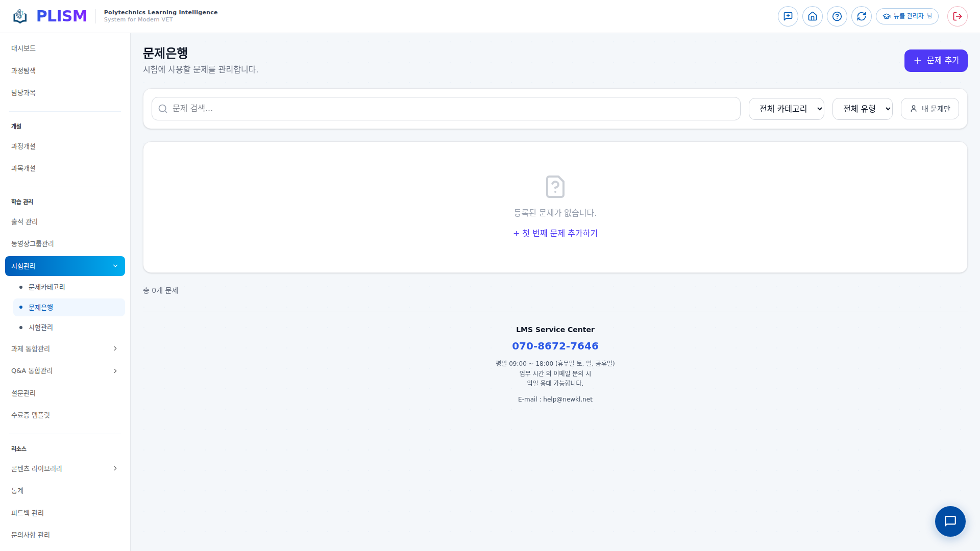Click the empty question document icon

[555, 187]
